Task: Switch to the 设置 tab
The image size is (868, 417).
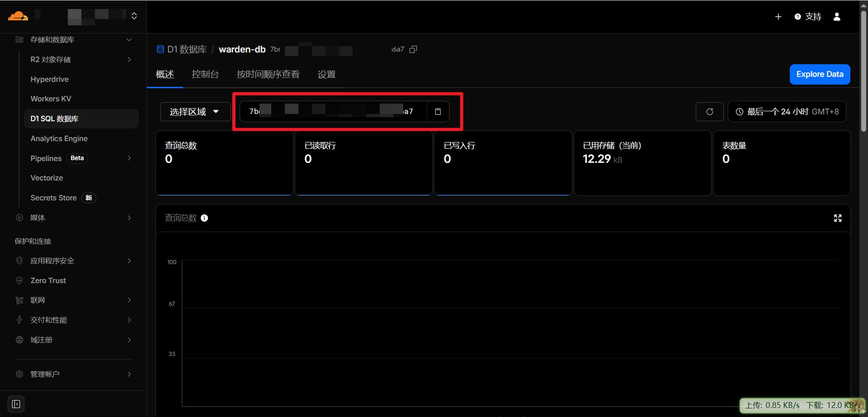Action: (326, 74)
